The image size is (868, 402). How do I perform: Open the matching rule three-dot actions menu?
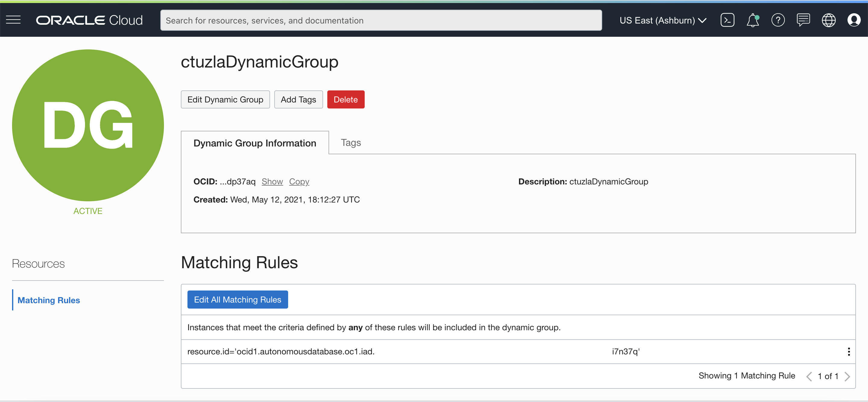848,351
